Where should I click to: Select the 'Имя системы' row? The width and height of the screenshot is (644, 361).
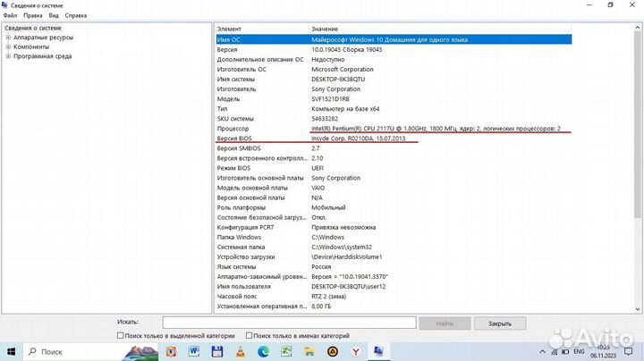pyautogui.click(x=394, y=80)
